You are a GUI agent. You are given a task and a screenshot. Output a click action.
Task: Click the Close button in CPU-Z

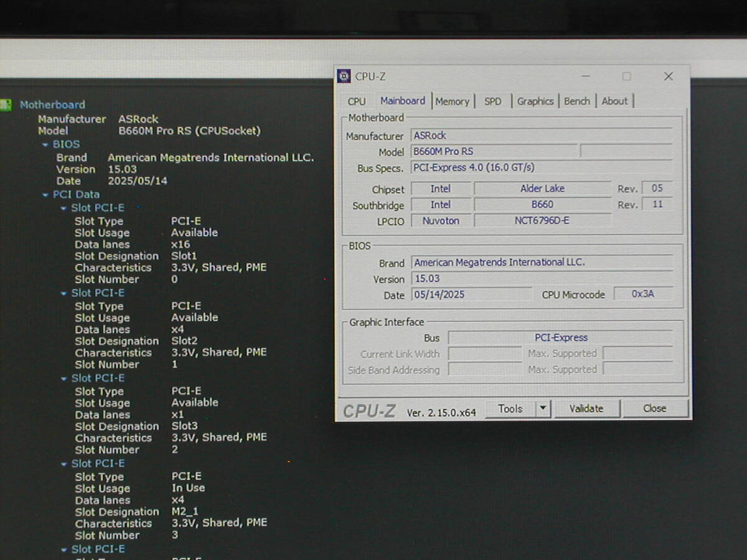pos(655,409)
